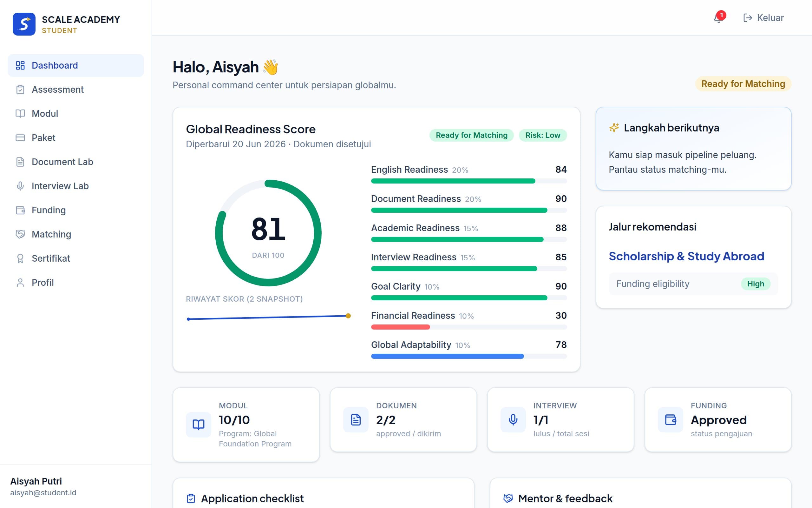The width and height of the screenshot is (812, 508).
Task: Click the Assessment clipboard icon
Action: click(21, 89)
